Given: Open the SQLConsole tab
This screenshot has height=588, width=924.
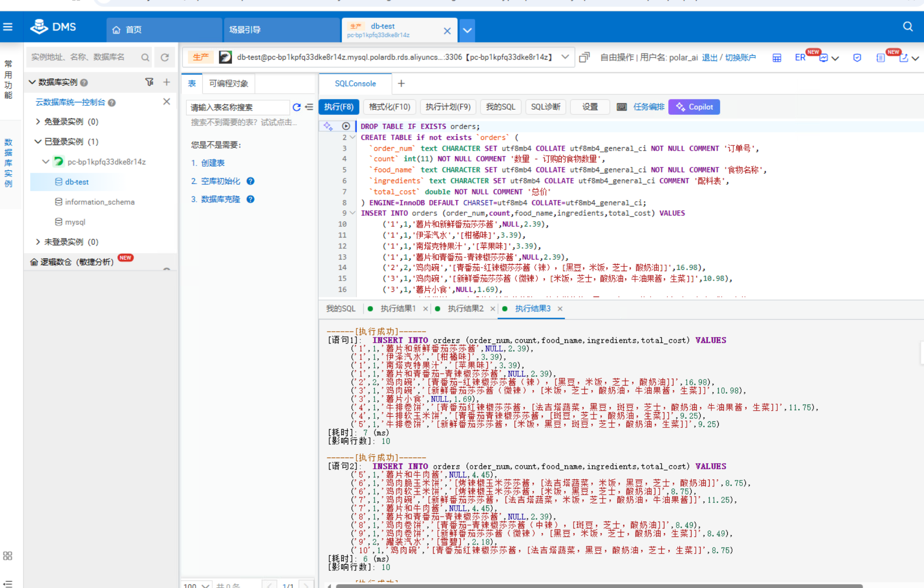Looking at the screenshot, I should pyautogui.click(x=355, y=83).
